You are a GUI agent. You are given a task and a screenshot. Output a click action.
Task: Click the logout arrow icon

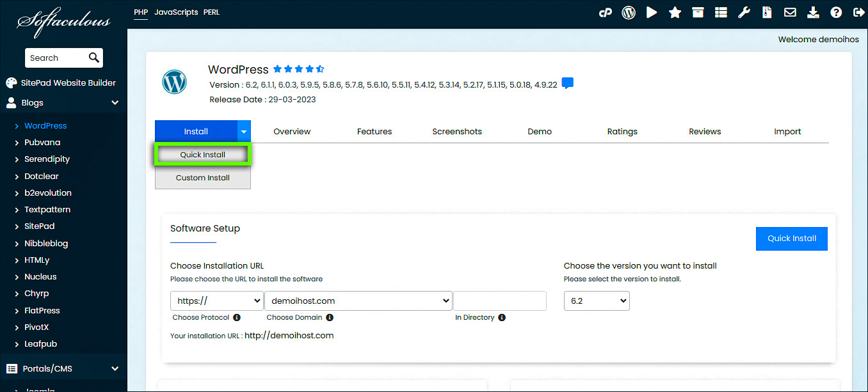(x=858, y=12)
